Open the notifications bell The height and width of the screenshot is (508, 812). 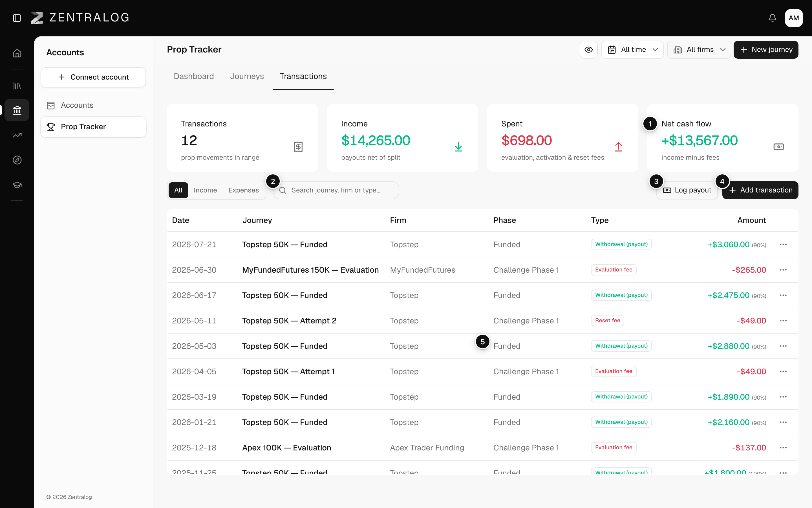[773, 18]
